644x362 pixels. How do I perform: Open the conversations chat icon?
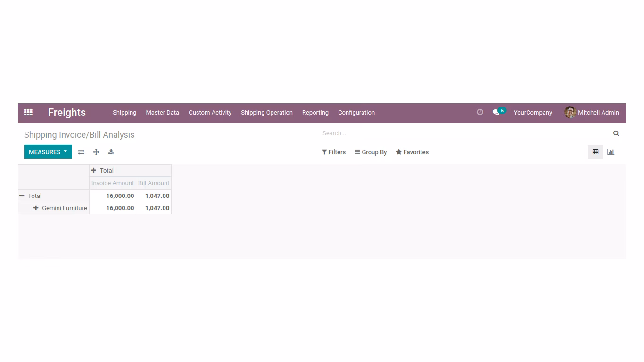[496, 112]
